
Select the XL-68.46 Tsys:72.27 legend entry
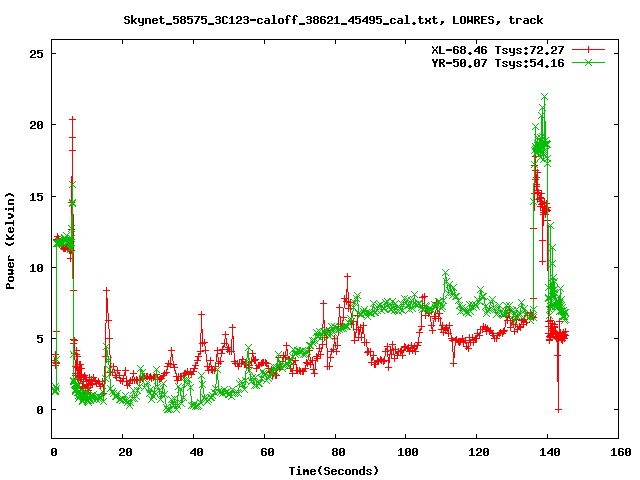coord(498,50)
